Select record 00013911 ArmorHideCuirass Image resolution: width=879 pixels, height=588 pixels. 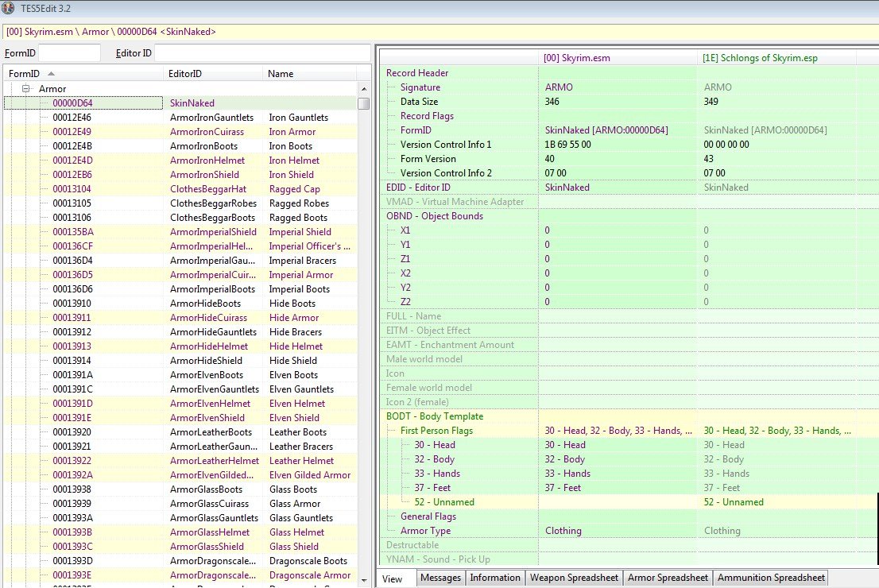(x=180, y=318)
